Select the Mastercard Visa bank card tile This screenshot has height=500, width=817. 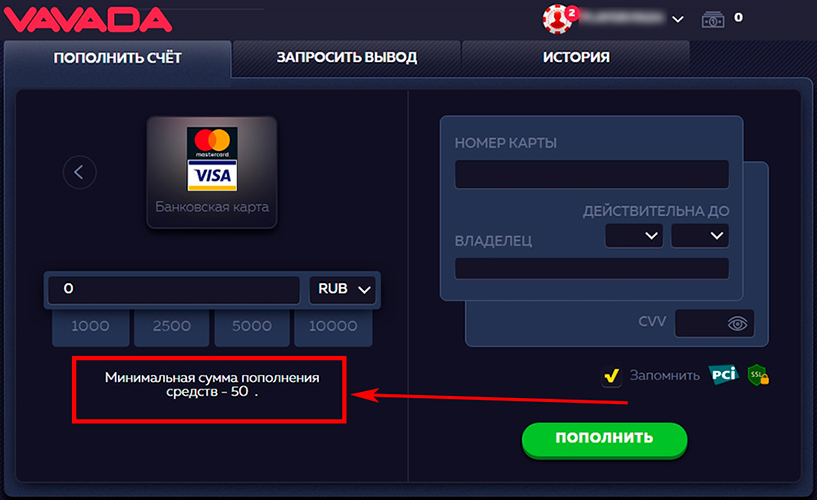(212, 172)
